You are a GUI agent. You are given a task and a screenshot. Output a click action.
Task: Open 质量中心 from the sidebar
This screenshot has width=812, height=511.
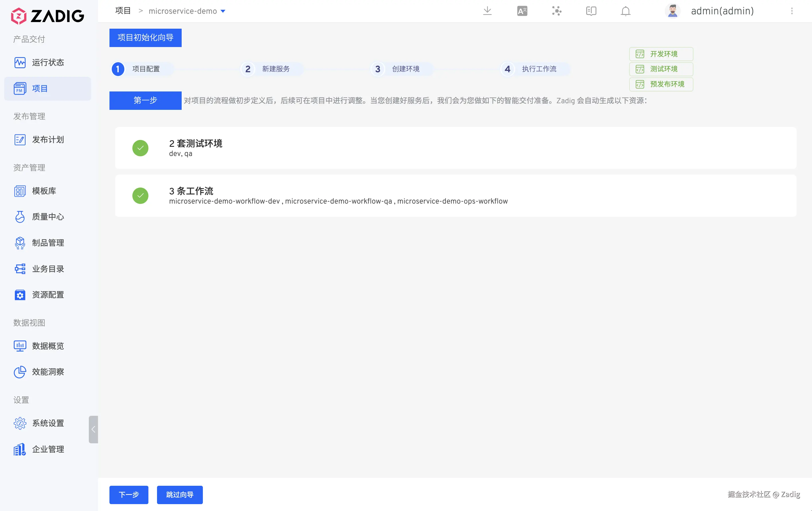(x=48, y=217)
